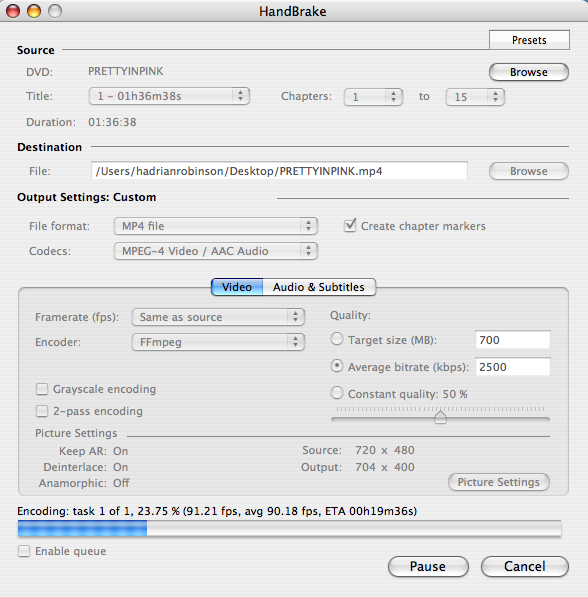Click the Output Settings: Custom heading
The height and width of the screenshot is (597, 588).
click(87, 197)
